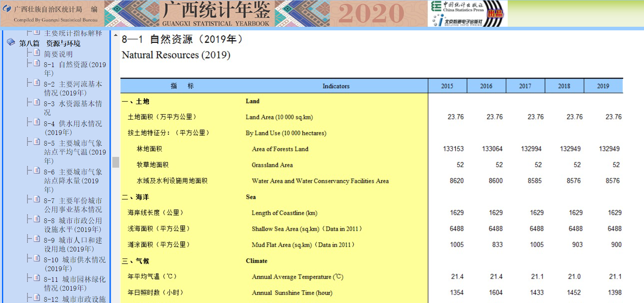The width and height of the screenshot is (644, 303).
Task: Open table 8-5 主要城市气象站点平均气温
Action: 75,152
